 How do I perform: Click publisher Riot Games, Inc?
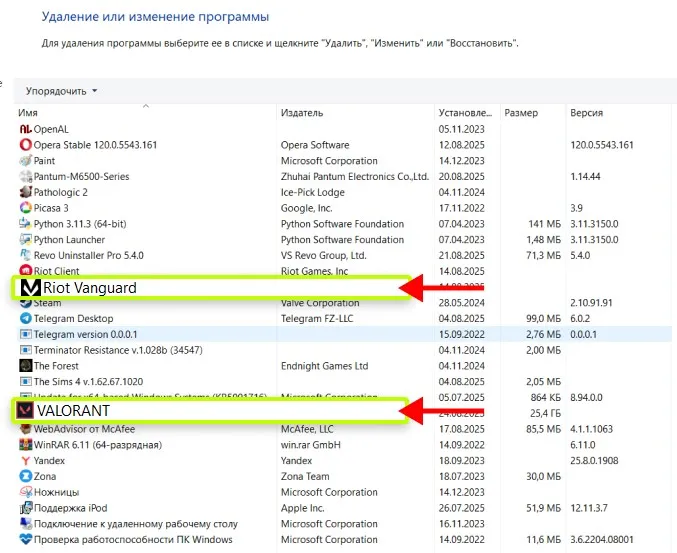(x=314, y=271)
